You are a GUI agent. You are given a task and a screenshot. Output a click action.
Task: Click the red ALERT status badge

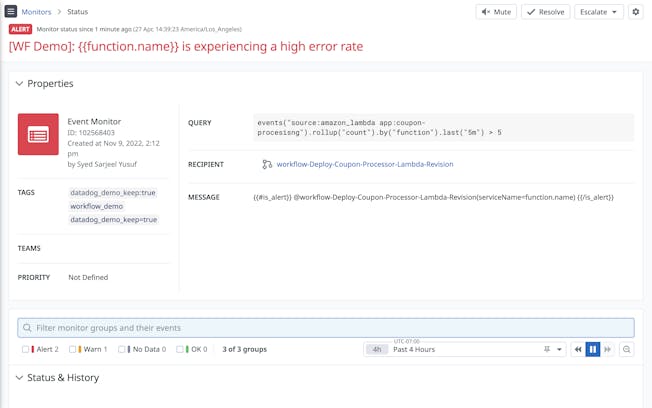[20, 29]
